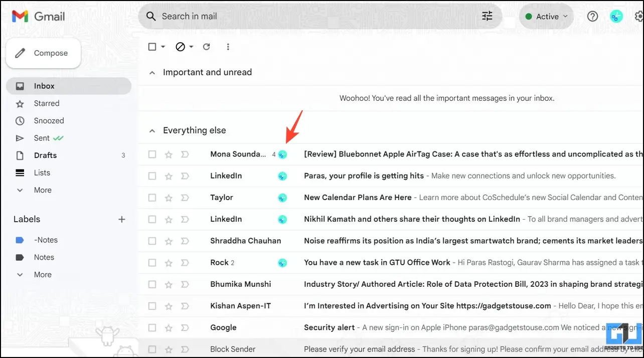The width and height of the screenshot is (644, 358).
Task: Select the Taylor email checkbox
Action: click(x=152, y=198)
